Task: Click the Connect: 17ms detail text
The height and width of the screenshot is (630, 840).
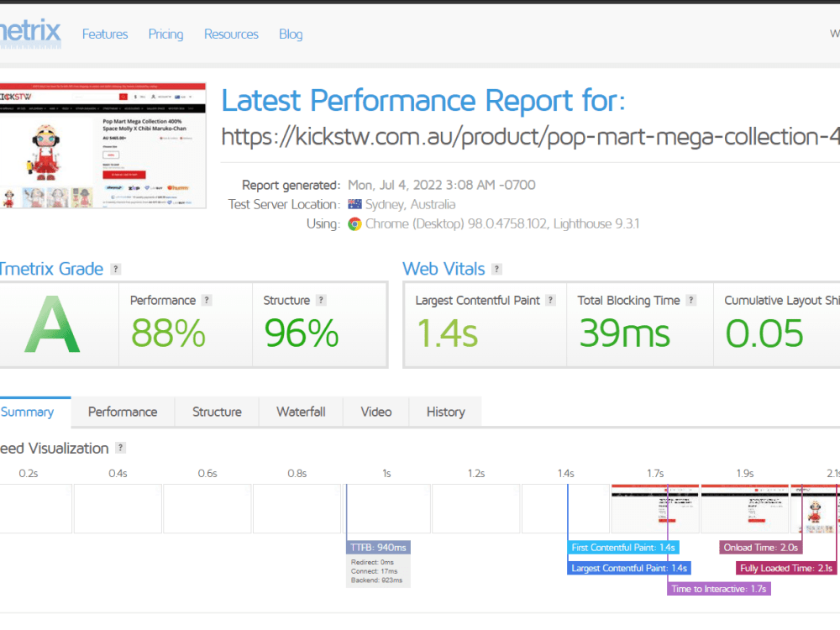Action: 374,571
